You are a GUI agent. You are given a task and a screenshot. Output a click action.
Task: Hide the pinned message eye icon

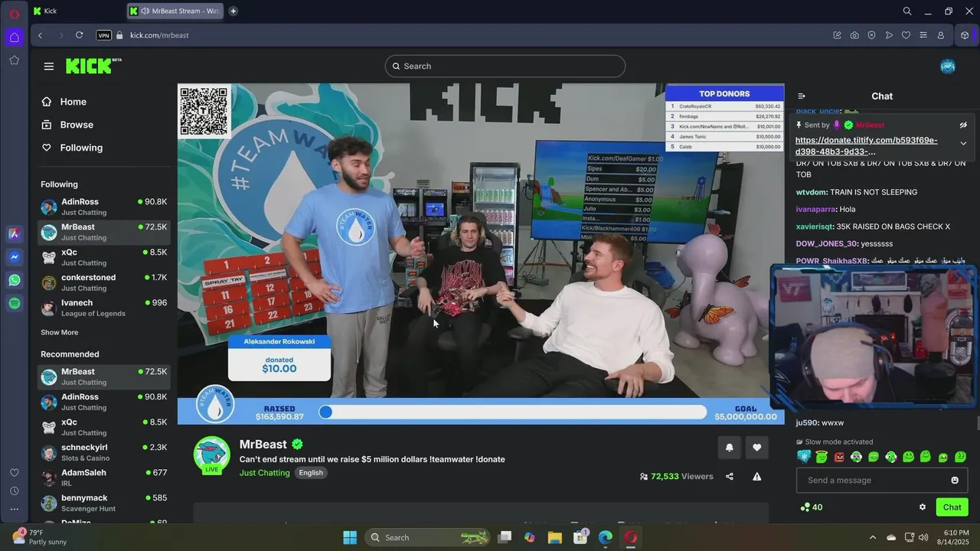(x=963, y=125)
